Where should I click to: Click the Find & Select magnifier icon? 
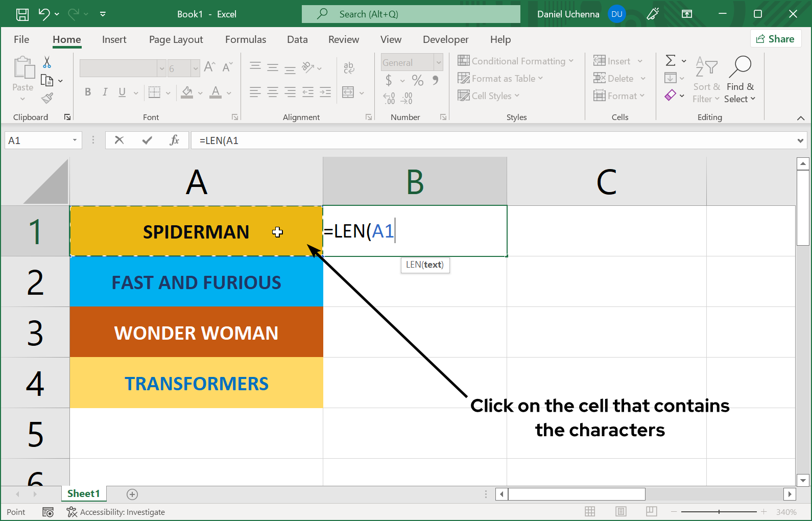pos(740,66)
